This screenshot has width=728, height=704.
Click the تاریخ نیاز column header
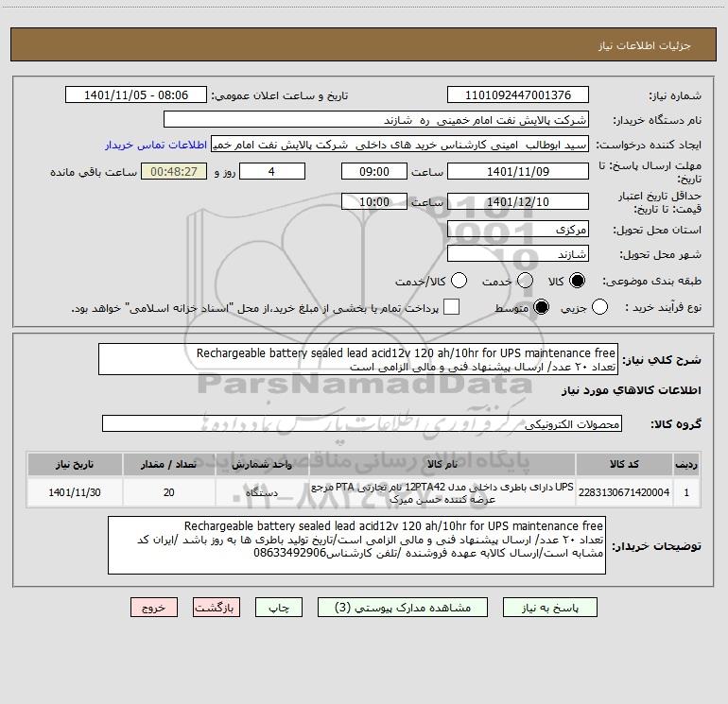75,464
